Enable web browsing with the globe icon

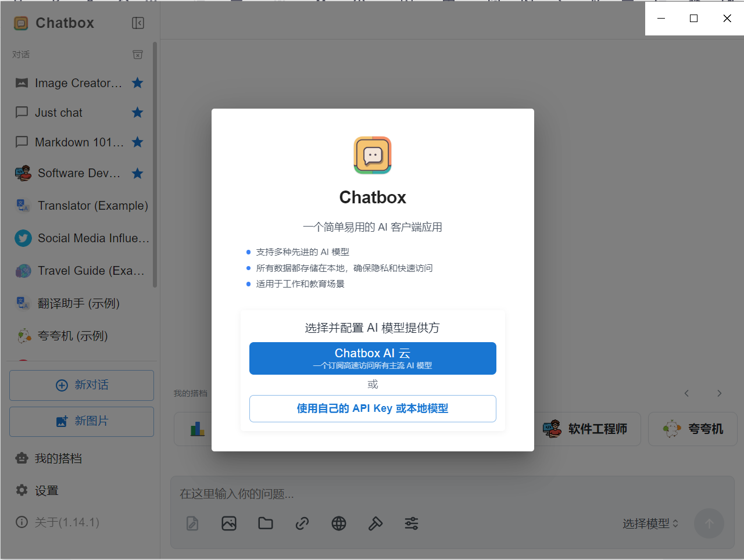coord(339,523)
